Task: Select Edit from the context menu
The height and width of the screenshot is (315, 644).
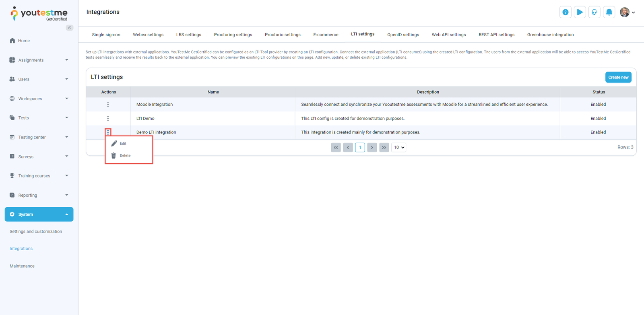Action: pyautogui.click(x=123, y=144)
